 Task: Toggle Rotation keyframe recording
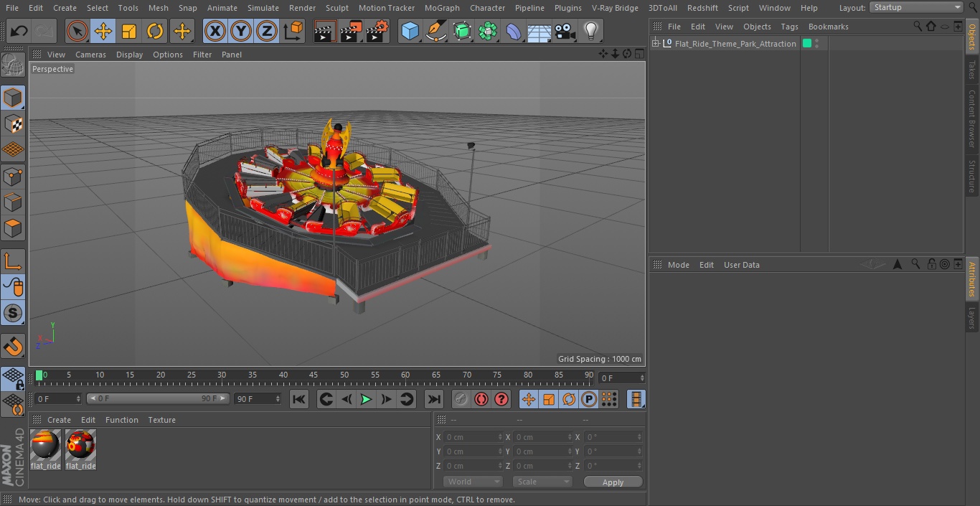(569, 399)
